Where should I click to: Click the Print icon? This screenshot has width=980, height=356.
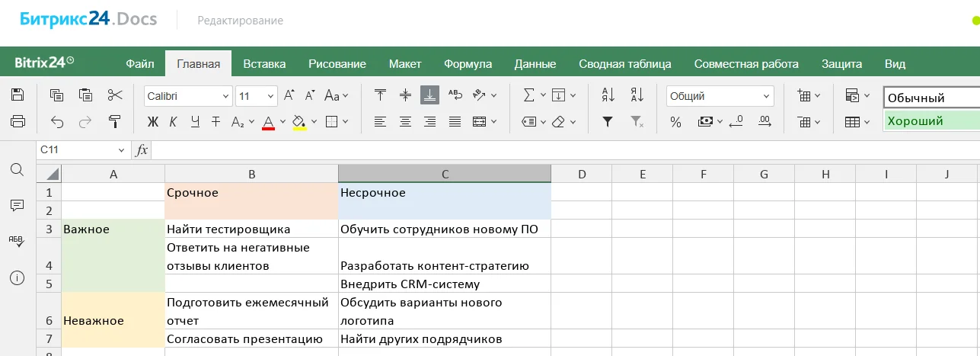(18, 121)
